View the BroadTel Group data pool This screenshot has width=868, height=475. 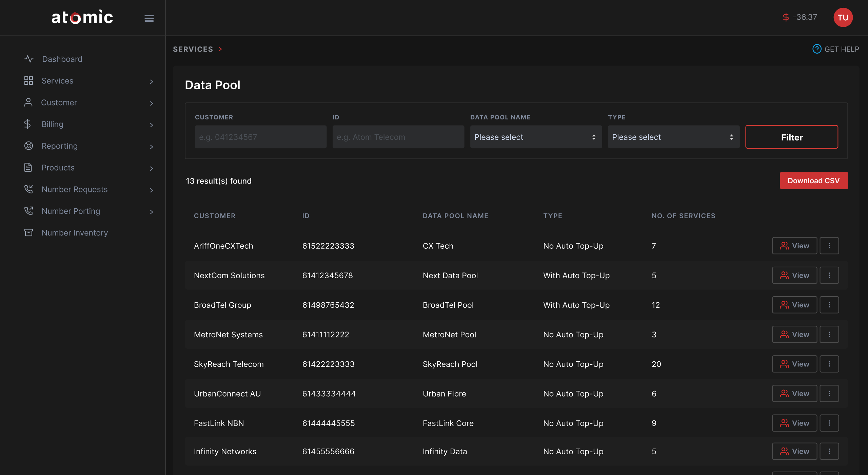coord(794,305)
